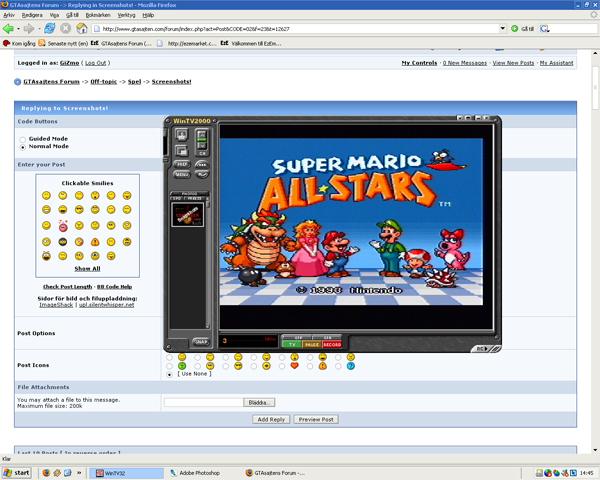600x480 pixels.
Task: Click the Bläddra file browse button
Action: (258, 402)
